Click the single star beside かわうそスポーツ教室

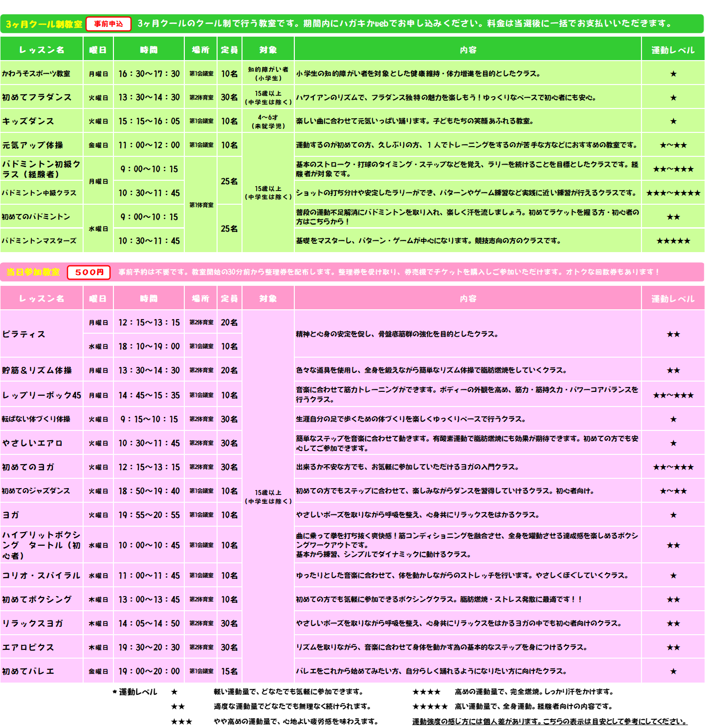pyautogui.click(x=673, y=74)
